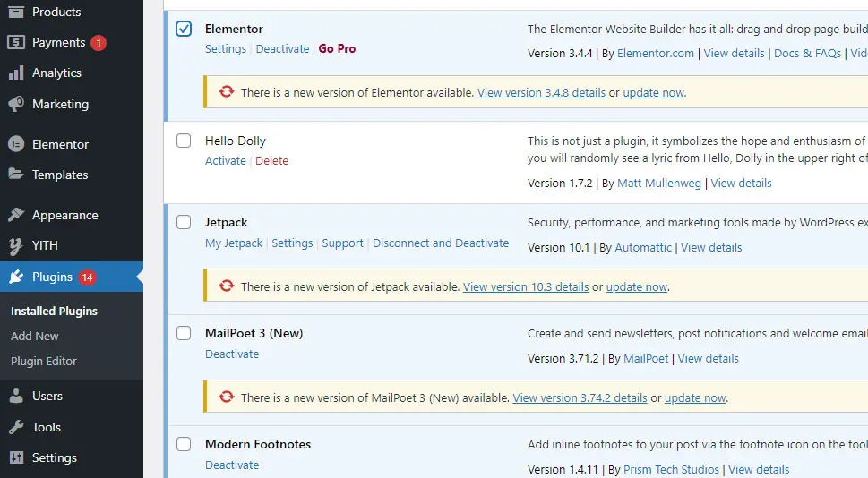Click update now for Jetpack

click(637, 286)
